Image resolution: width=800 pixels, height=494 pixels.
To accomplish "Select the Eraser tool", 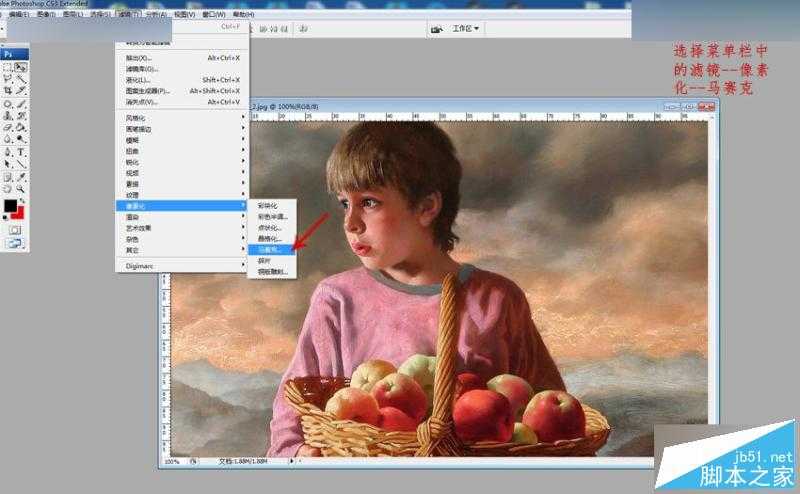I will tap(8, 127).
